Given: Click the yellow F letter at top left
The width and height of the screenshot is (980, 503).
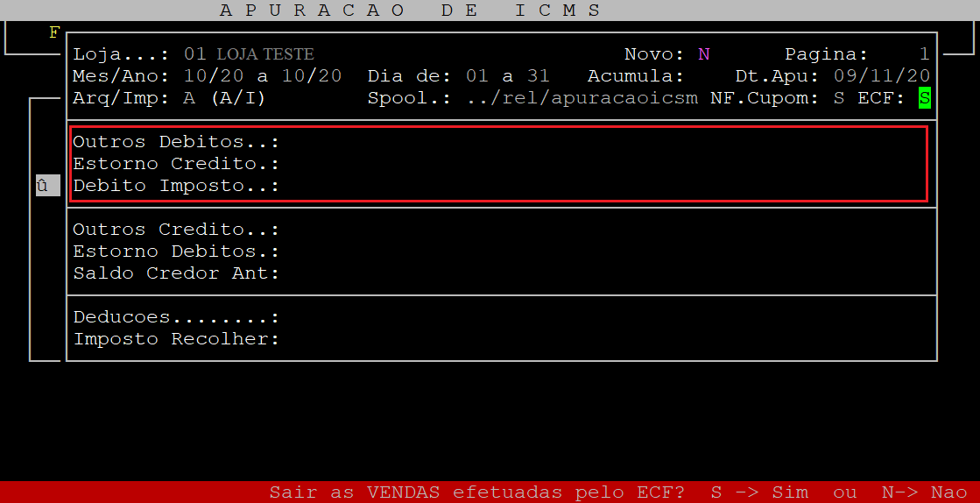Looking at the screenshot, I should click(54, 32).
